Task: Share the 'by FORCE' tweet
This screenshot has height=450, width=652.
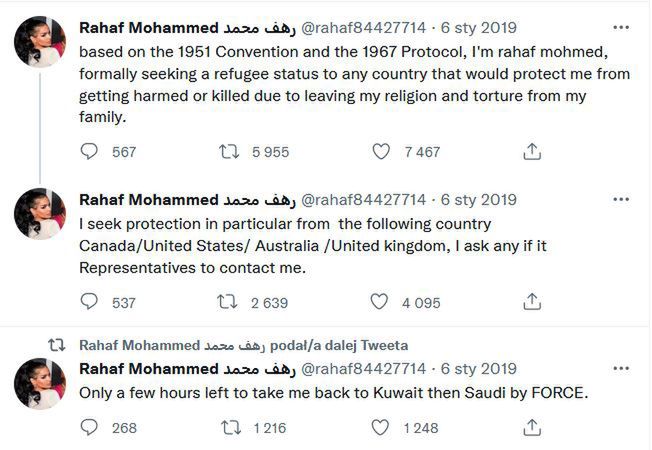Action: click(x=533, y=427)
